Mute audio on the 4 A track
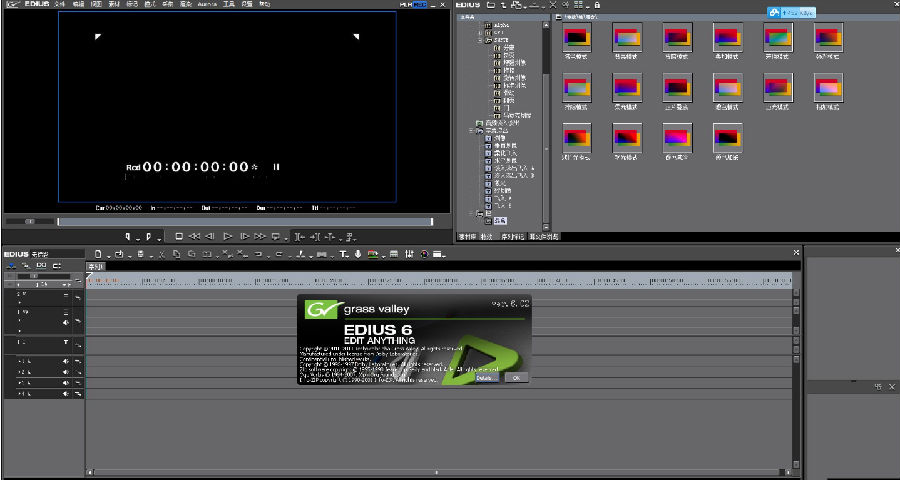 [x=66, y=394]
